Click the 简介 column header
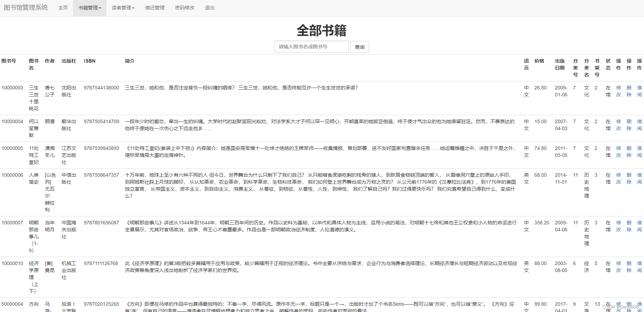 tap(129, 61)
